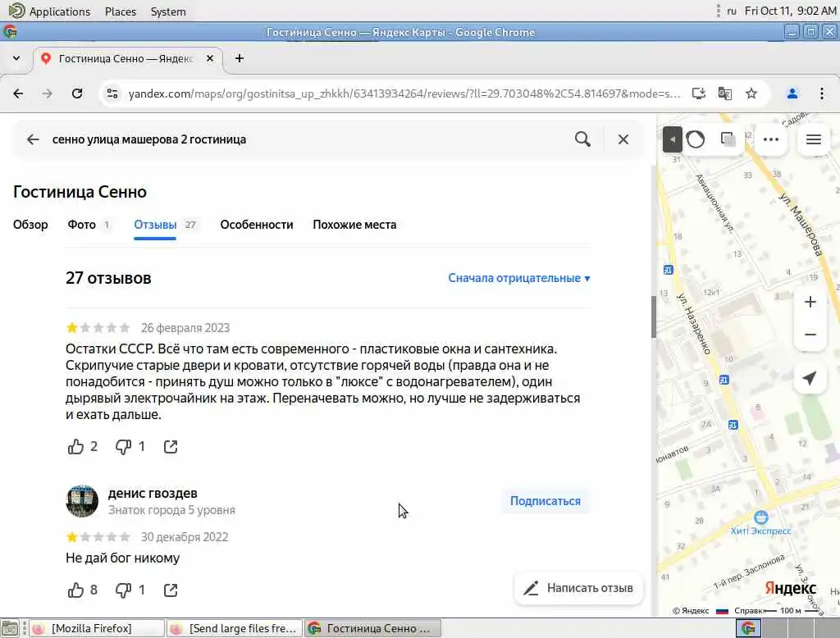Open Chrome three-dot menu
The image size is (840, 638).
822,93
